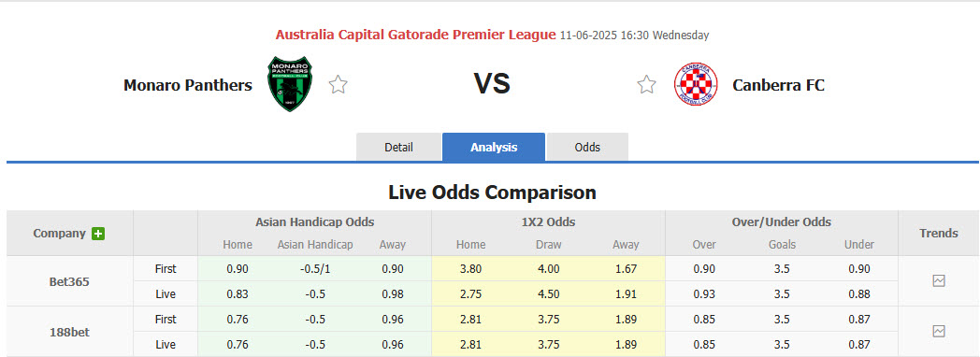Open the Bet365 trends chart icon
980x357 pixels.
pos(938,281)
